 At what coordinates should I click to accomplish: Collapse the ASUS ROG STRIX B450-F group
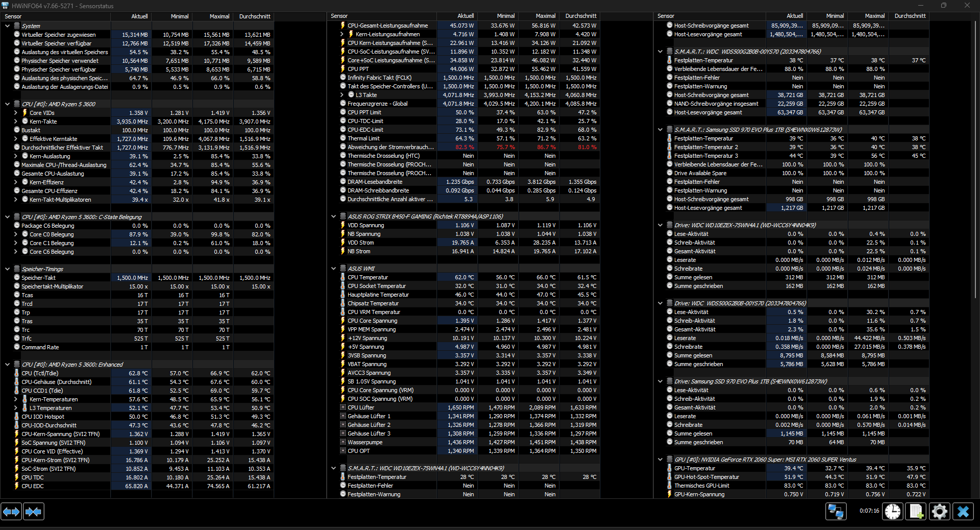[x=333, y=216]
